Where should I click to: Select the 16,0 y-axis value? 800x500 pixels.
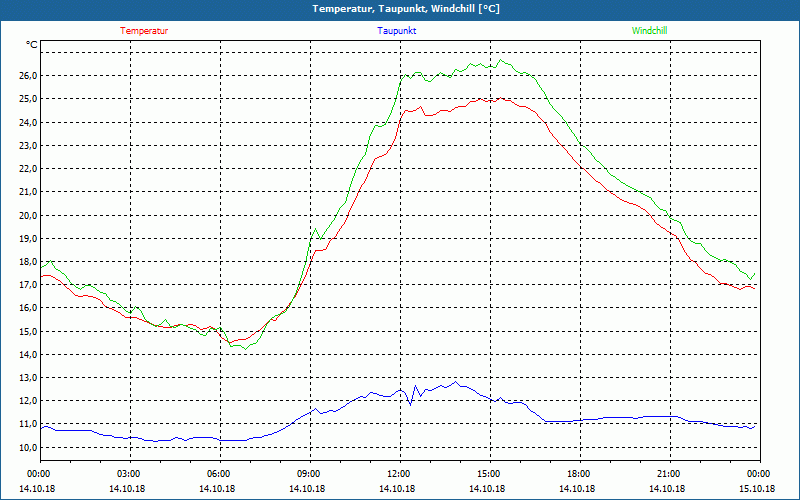28,308
